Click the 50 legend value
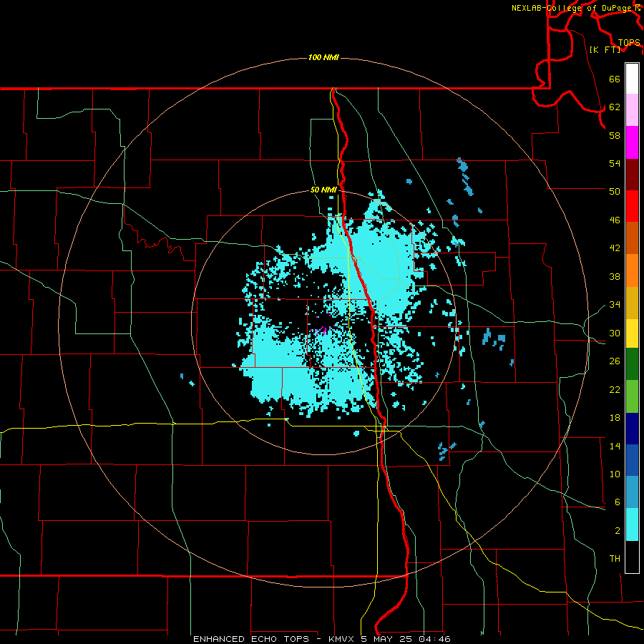Image resolution: width=644 pixels, height=644 pixels. (x=615, y=191)
